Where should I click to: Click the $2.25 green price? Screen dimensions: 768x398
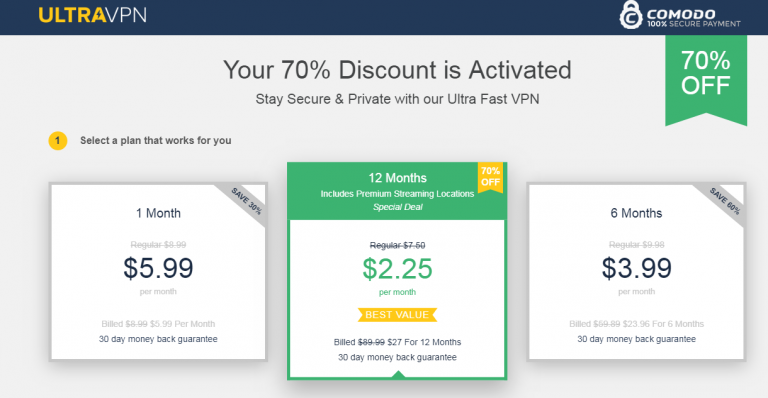pos(397,269)
